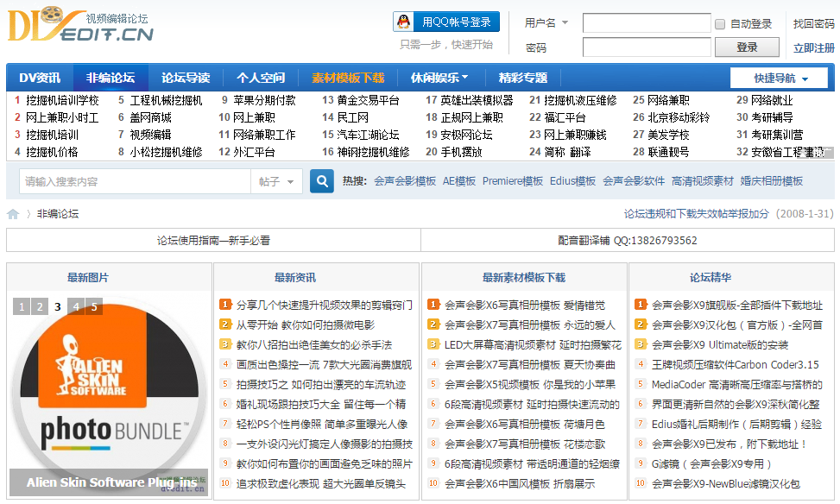Viewport: 840px width, 504px height.
Task: Switch slideshow to image 4
Action: (x=76, y=306)
